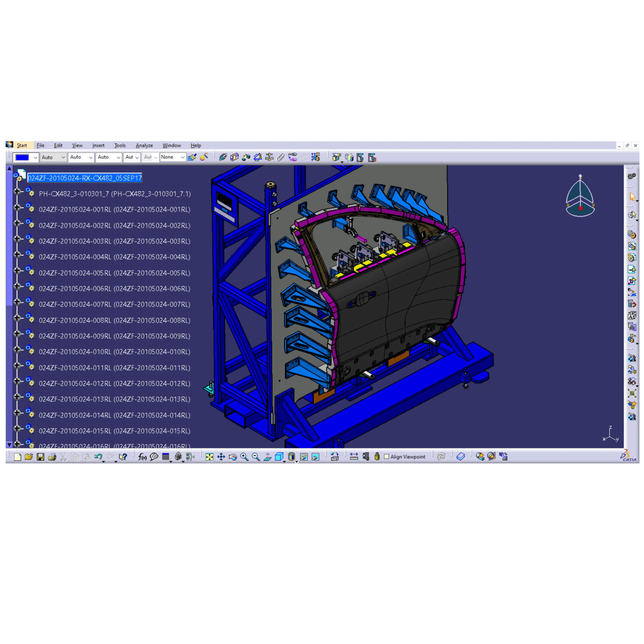Expand the 024ZF-20105024-003RL tree node
This screenshot has height=644, width=644.
17,239
